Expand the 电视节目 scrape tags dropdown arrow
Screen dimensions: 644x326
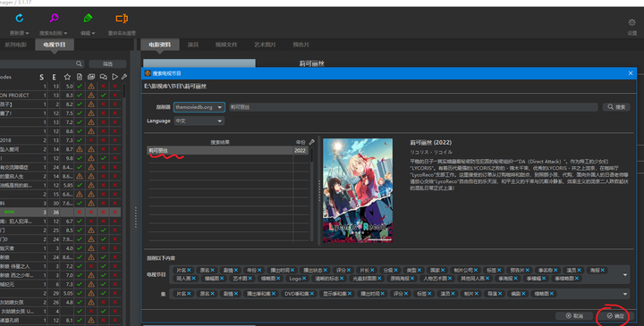click(625, 274)
